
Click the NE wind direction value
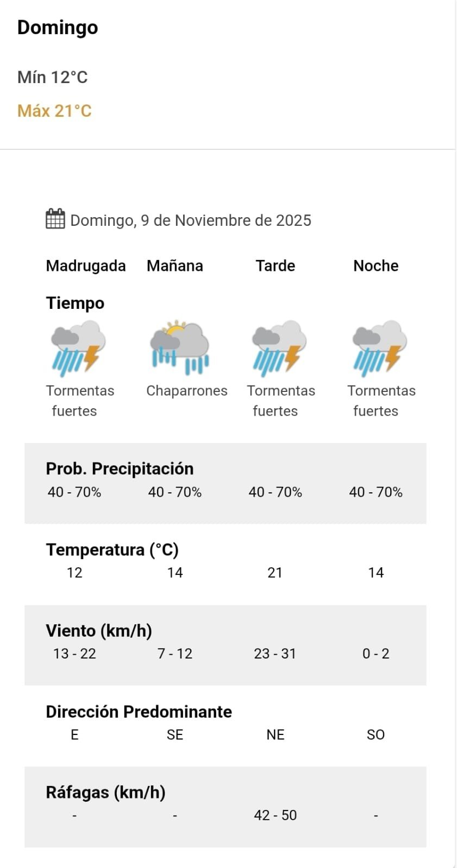276,734
